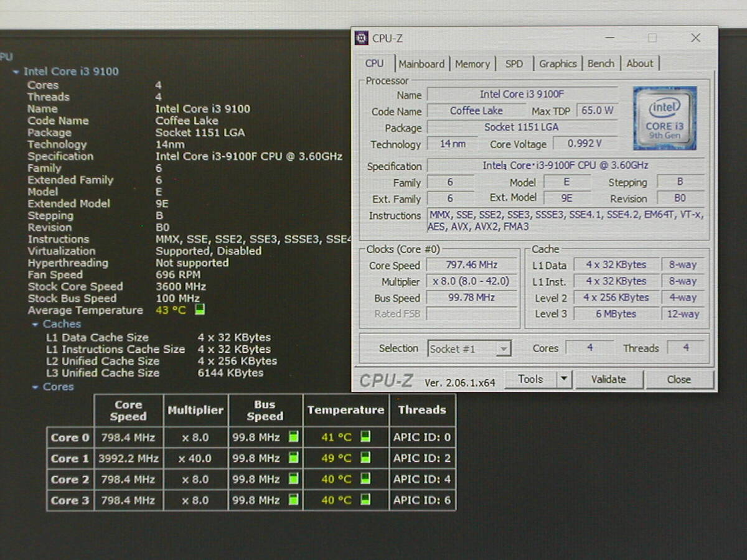
Task: Click the Temperature column header
Action: pyautogui.click(x=345, y=409)
